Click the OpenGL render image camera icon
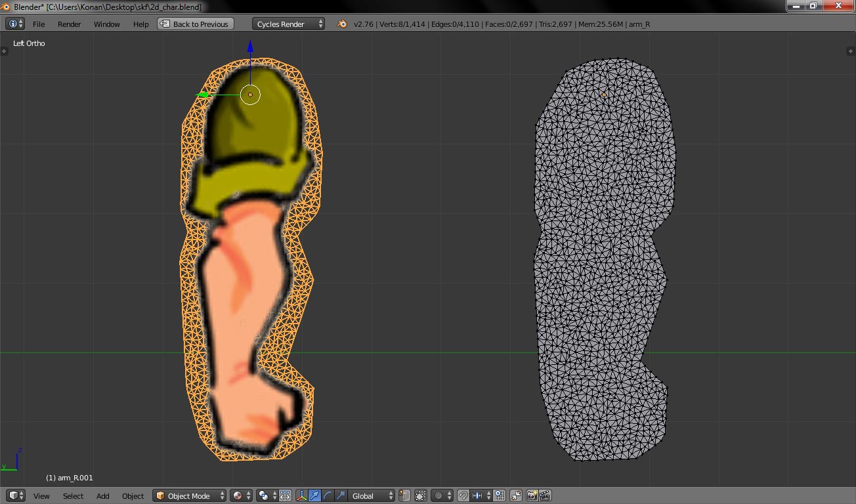The height and width of the screenshot is (504, 856). (532, 495)
